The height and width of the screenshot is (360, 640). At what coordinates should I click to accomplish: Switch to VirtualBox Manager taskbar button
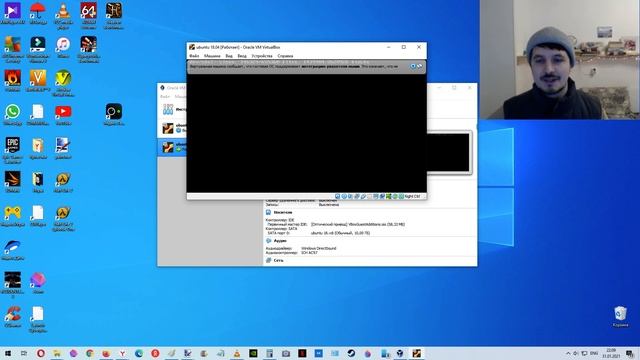click(400, 353)
